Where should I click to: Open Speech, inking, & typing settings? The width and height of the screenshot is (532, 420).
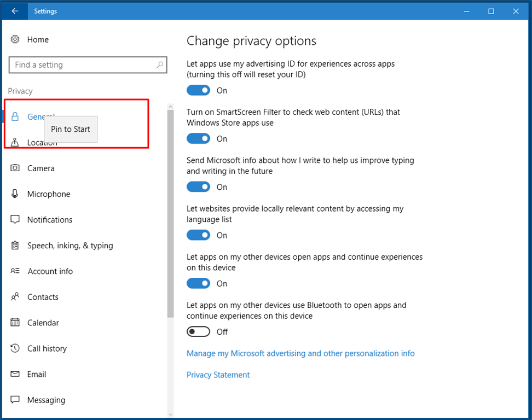70,246
